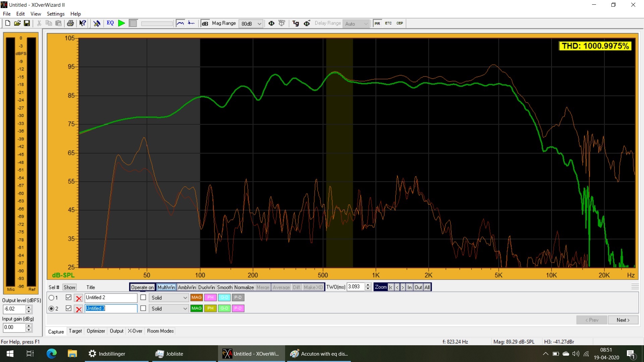Image resolution: width=644 pixels, height=362 pixels.
Task: Click Zoom All button
Action: point(427,287)
